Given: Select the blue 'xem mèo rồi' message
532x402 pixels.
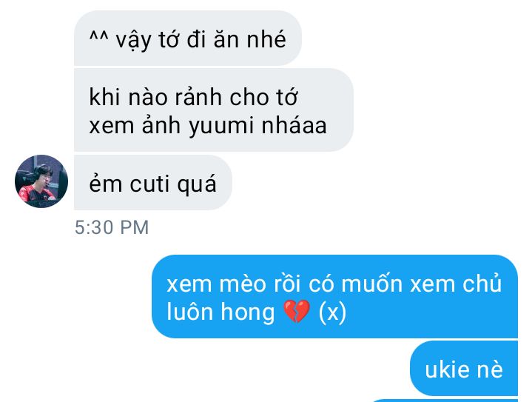Looking at the screenshot, I should coord(334,296).
